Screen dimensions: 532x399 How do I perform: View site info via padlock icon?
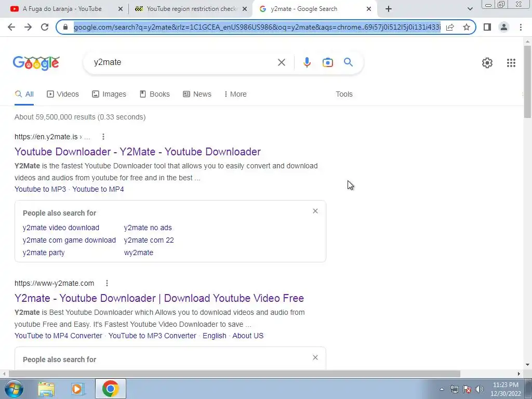click(65, 27)
